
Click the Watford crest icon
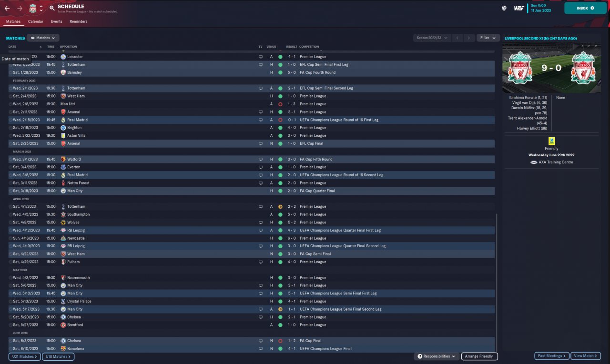63,159
